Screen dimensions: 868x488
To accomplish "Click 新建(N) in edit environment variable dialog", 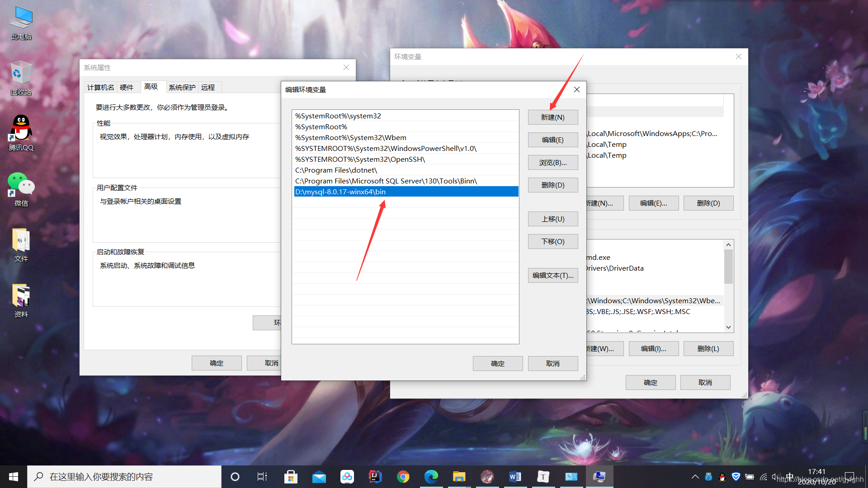I will (553, 117).
